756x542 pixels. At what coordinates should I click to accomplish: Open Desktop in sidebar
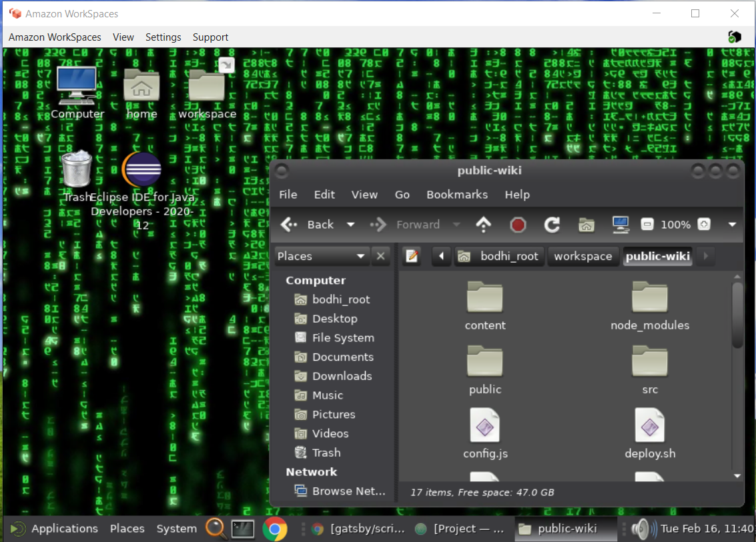point(326,319)
